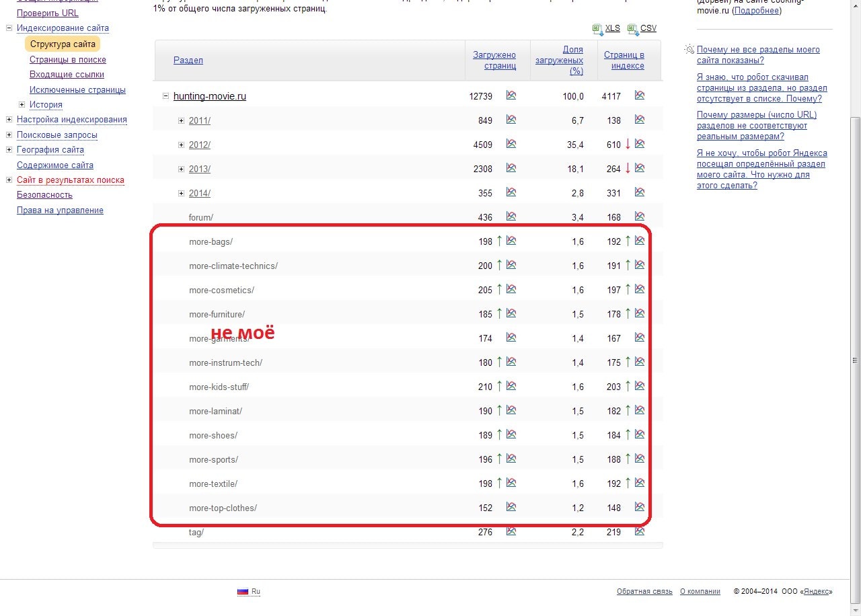The image size is (861, 616).
Task: Click the XLS export icon
Action: coord(597,29)
